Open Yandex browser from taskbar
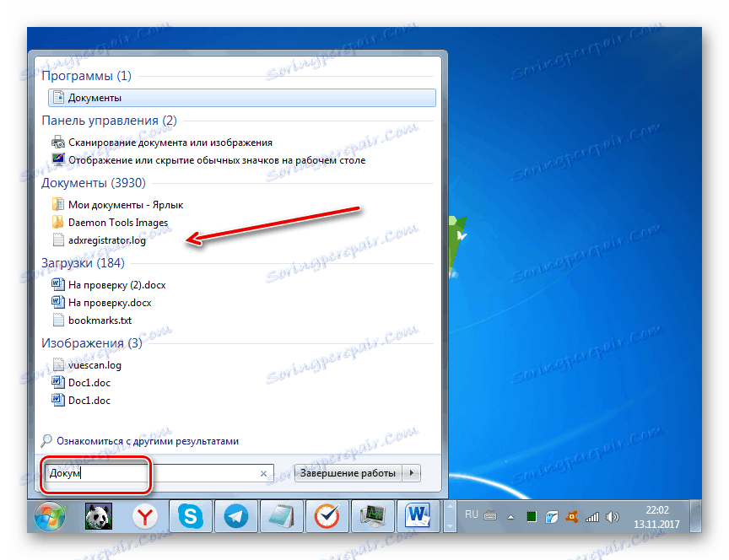The width and height of the screenshot is (729, 560). click(x=144, y=516)
